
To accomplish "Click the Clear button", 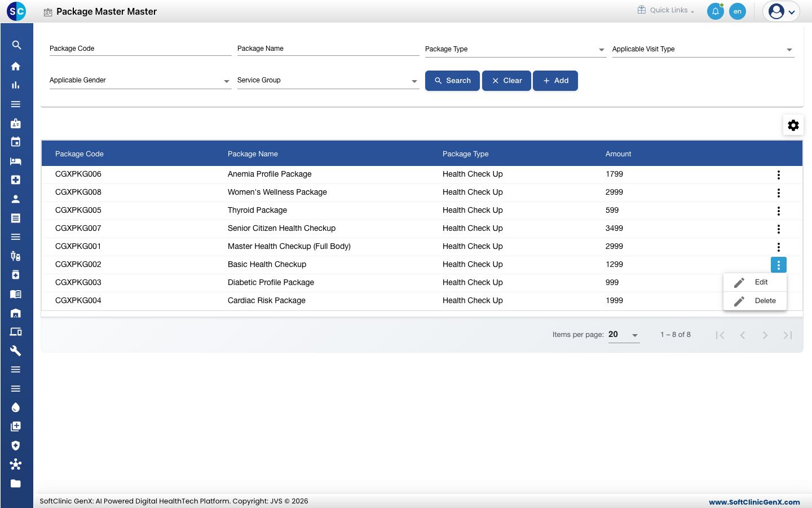I will (x=506, y=81).
